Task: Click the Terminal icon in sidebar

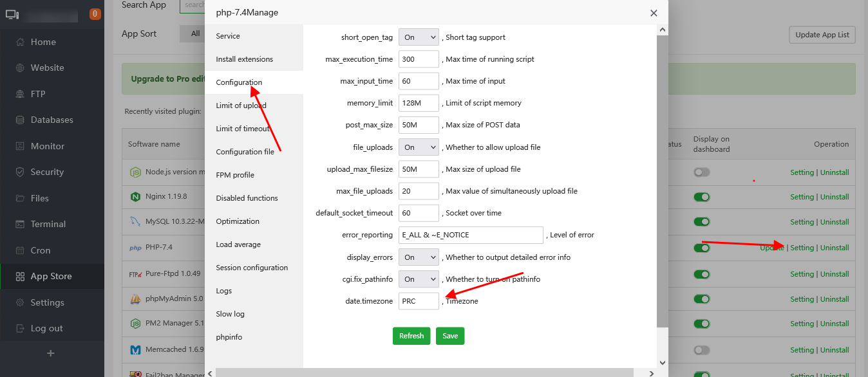Action: [x=19, y=225]
